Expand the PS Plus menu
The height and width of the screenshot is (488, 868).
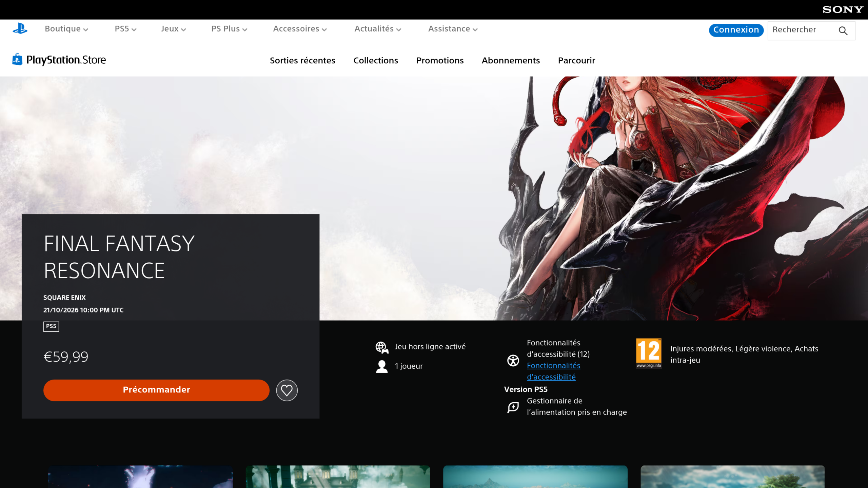point(229,29)
